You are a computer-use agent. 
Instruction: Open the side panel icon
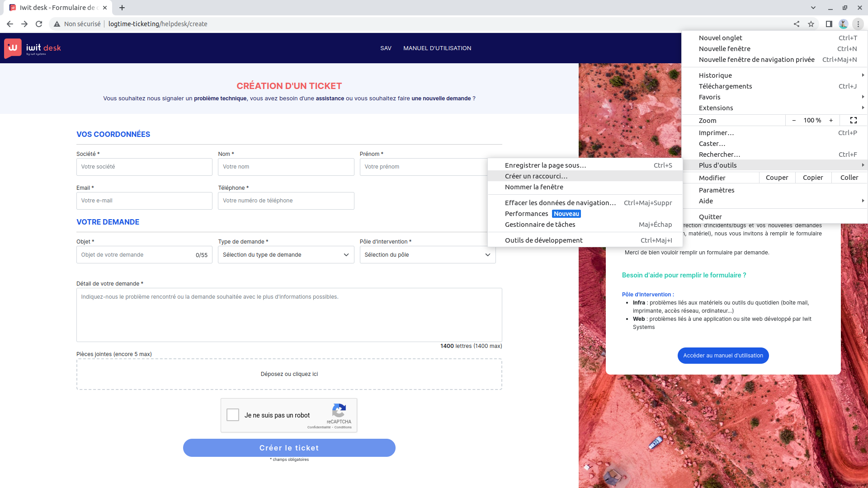click(x=829, y=24)
